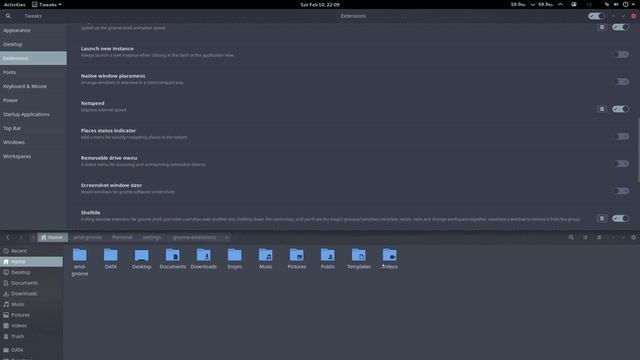Enable Screenshot window sizer extension
640x360 pixels.
coord(621,191)
